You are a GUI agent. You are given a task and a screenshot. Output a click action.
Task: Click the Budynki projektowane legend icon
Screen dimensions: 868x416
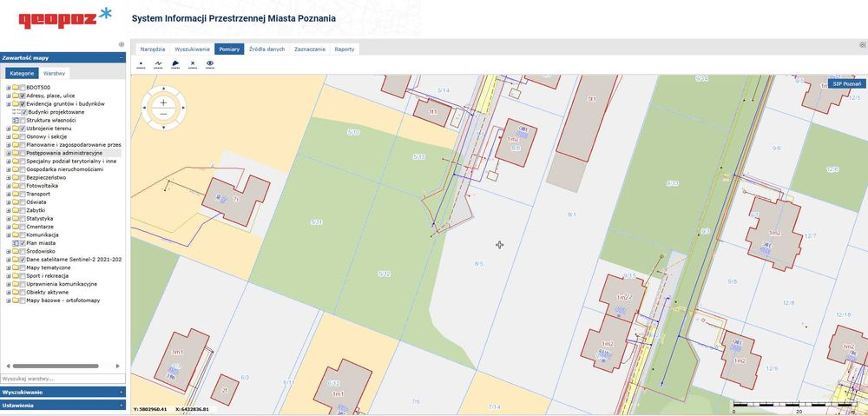tap(16, 112)
